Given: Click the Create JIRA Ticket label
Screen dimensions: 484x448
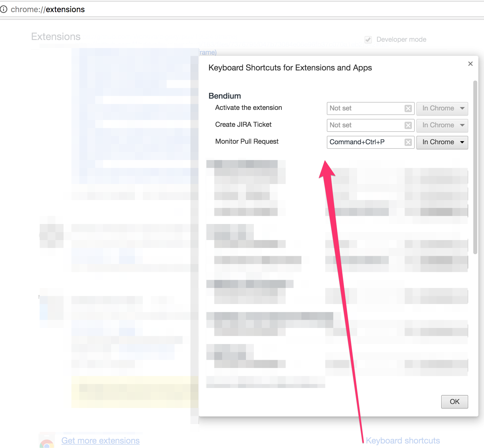Looking at the screenshot, I should coord(243,125).
